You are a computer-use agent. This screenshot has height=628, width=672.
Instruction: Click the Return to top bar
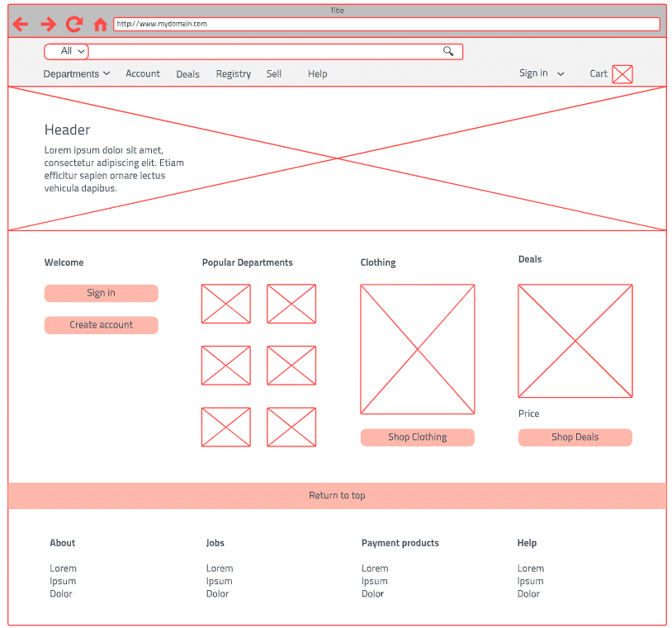[337, 496]
